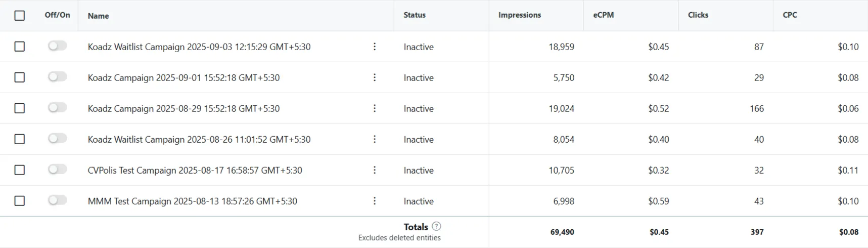Check the box for Koadz Campaign 2025-09-01
This screenshot has width=868, height=248.
[x=20, y=77]
